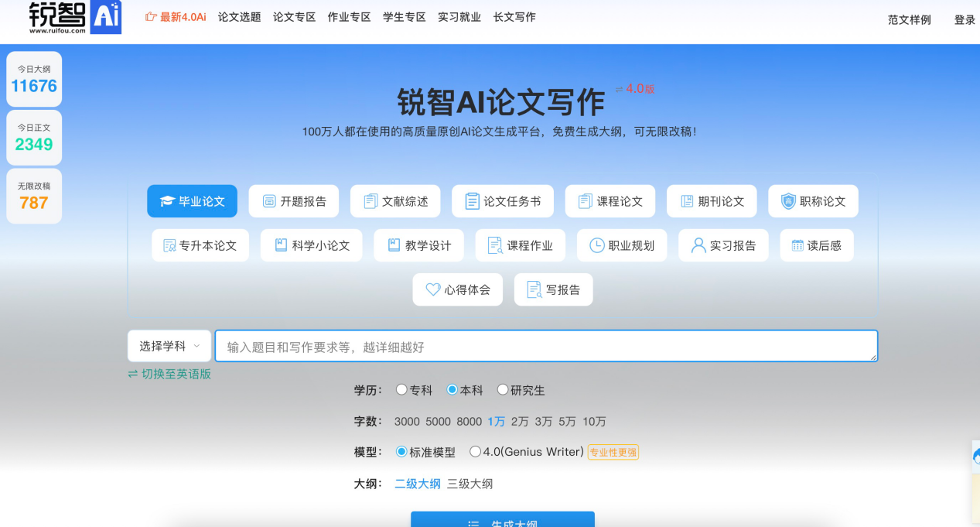
Task: Click the 今日正文 2349 counter card
Action: click(34, 137)
